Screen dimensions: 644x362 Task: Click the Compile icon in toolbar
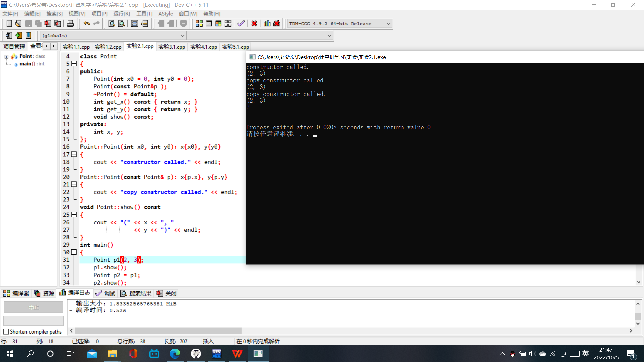pos(199,24)
